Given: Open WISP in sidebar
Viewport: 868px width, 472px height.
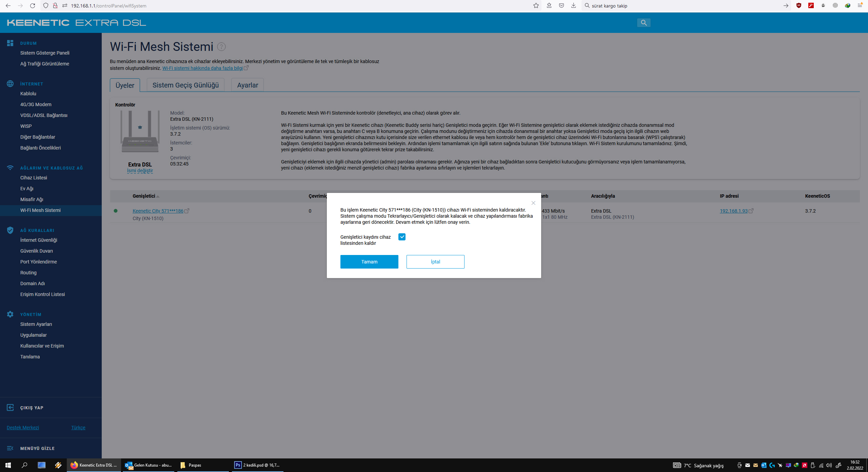Looking at the screenshot, I should (26, 126).
